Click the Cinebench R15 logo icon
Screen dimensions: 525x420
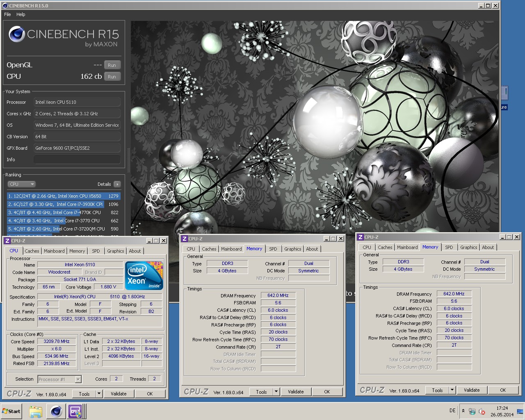(17, 34)
